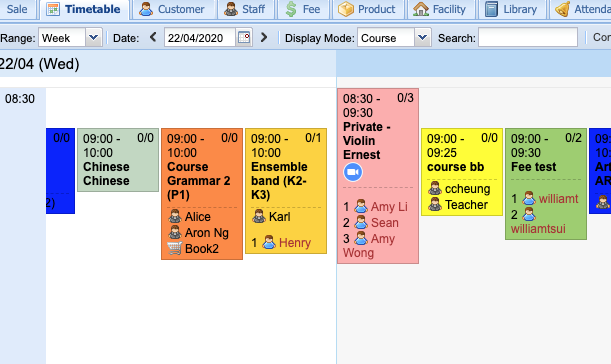Click the student icon beside Henry
The width and height of the screenshot is (611, 364).
[x=269, y=242]
